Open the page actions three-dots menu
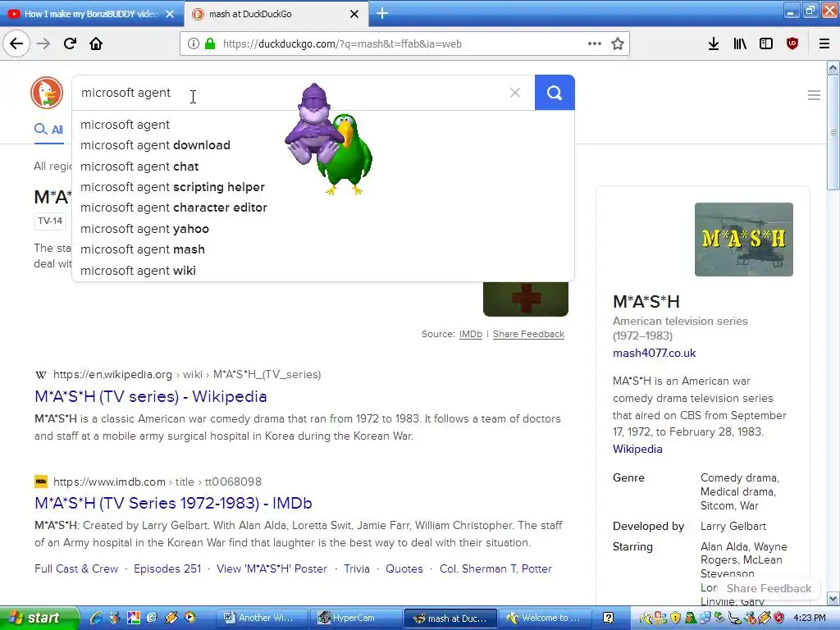Viewport: 840px width, 630px height. pos(594,44)
